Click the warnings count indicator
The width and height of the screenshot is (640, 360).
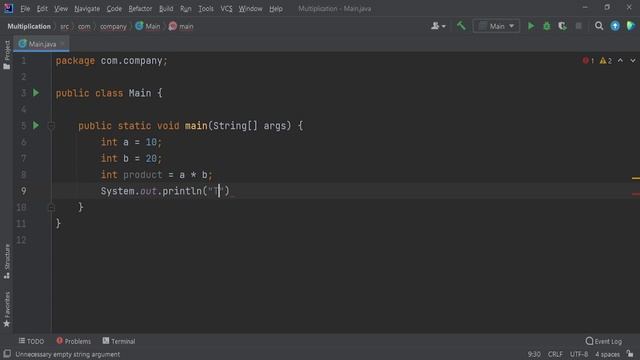(x=605, y=61)
